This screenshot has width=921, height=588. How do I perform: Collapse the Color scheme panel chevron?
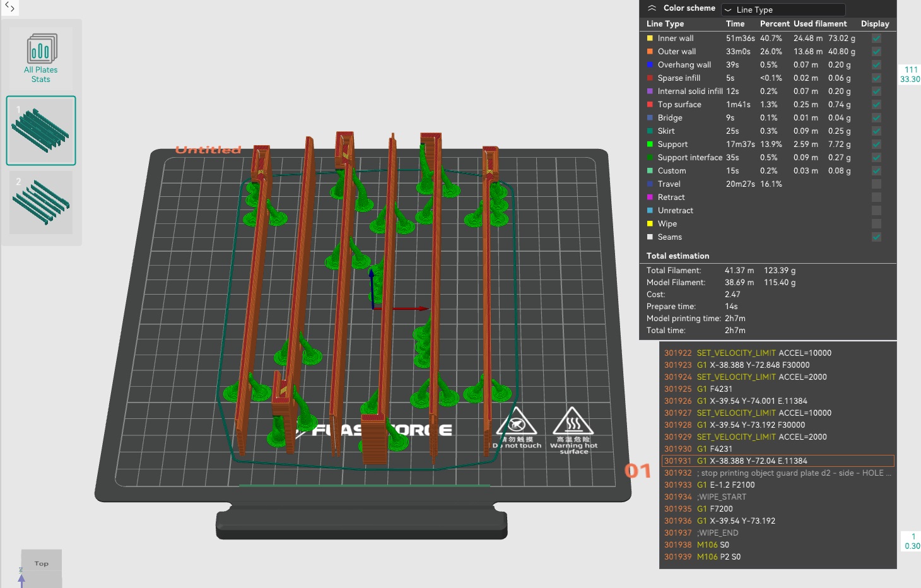[652, 8]
